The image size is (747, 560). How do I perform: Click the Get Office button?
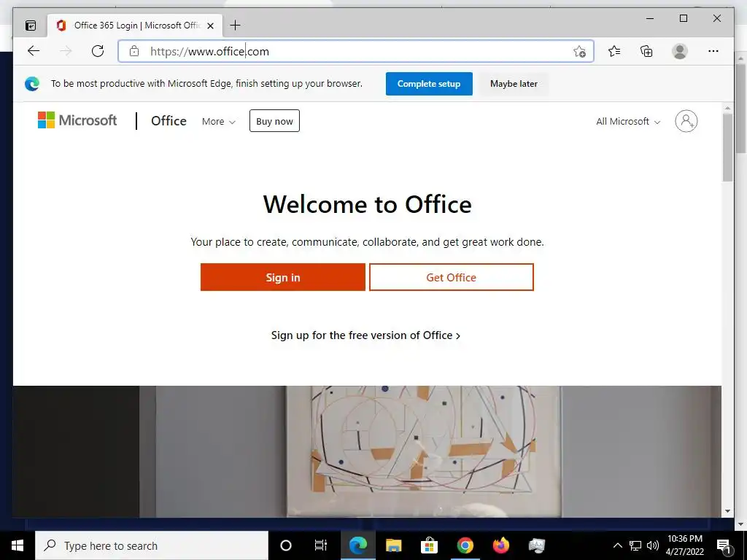pos(451,277)
